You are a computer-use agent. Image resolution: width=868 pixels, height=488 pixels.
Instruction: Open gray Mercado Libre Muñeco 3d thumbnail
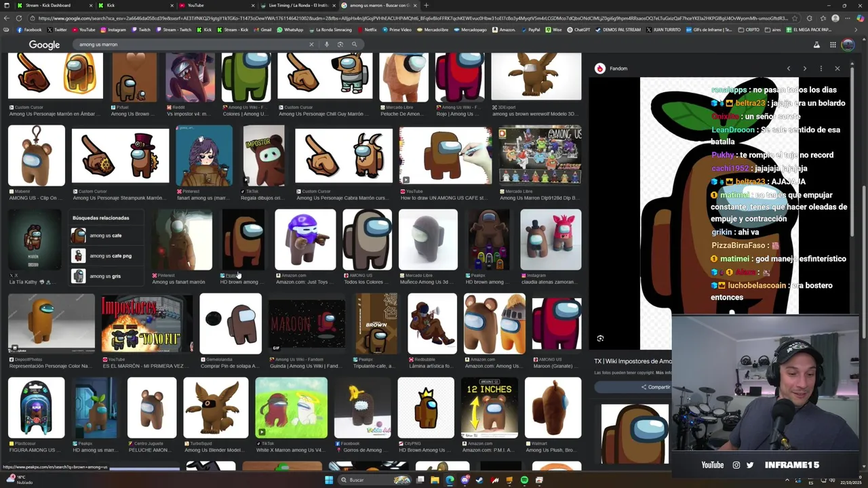point(428,240)
